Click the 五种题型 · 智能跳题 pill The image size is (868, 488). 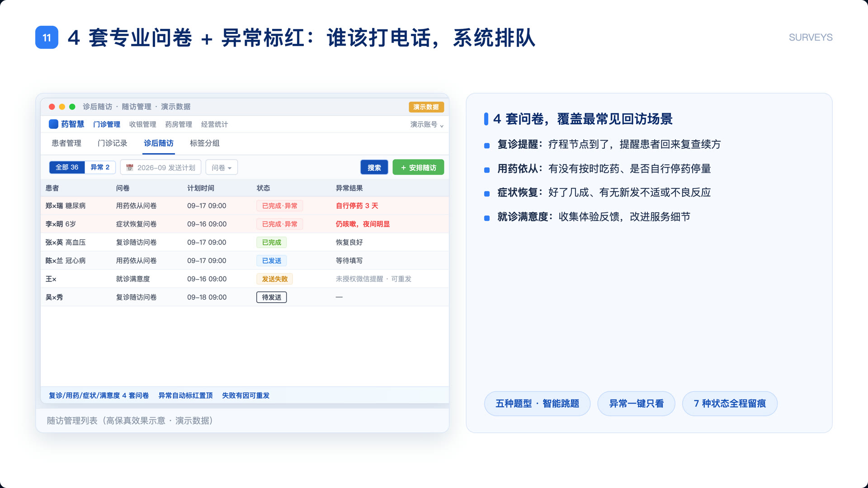[x=537, y=404]
